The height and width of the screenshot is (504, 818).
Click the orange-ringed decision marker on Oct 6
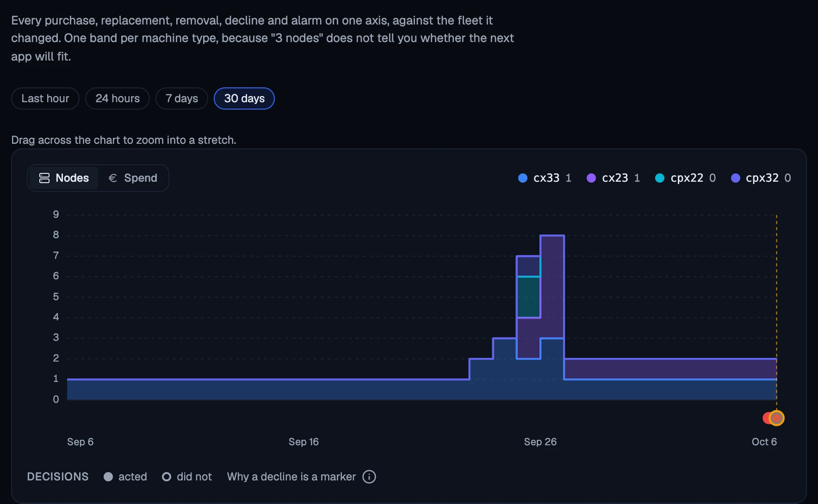(777, 418)
